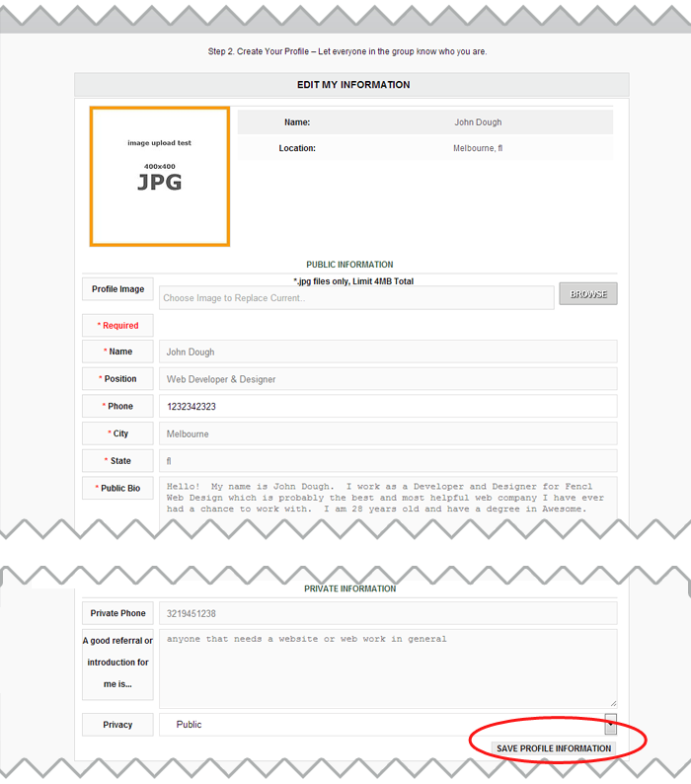
Task: Click the Public Bio field label
Action: point(117,488)
